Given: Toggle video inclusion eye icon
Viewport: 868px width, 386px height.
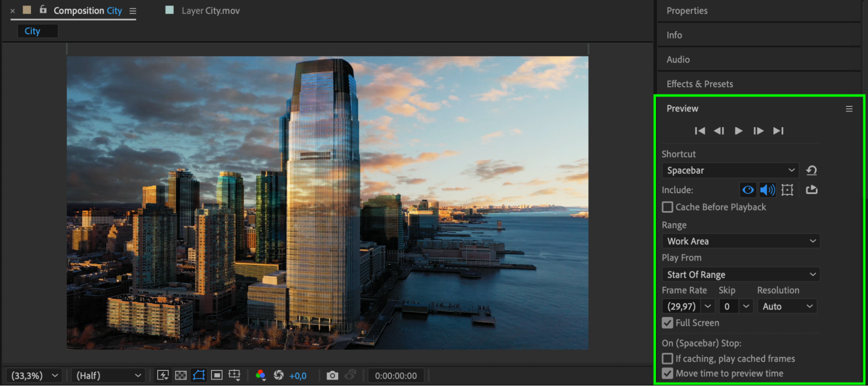Looking at the screenshot, I should tap(748, 190).
